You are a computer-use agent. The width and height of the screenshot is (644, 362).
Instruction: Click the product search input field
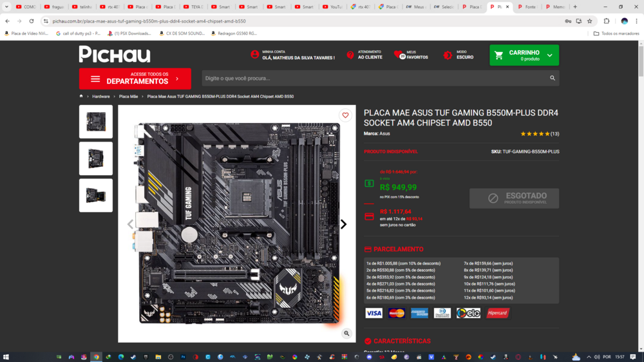pyautogui.click(x=374, y=78)
